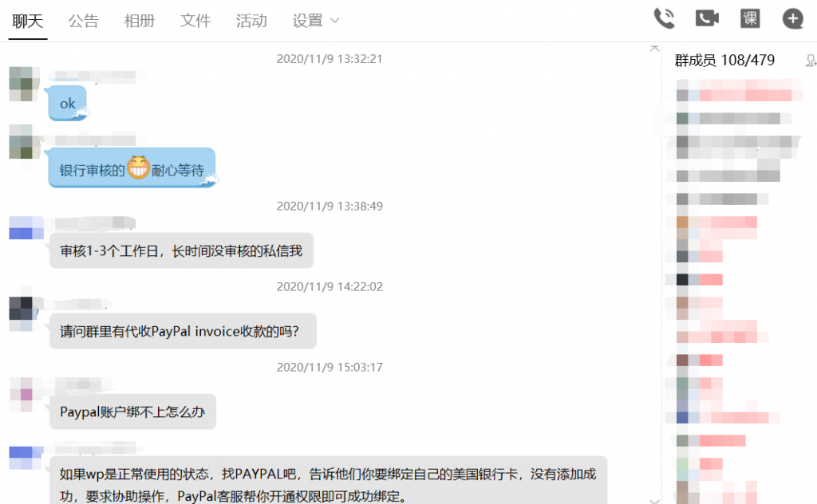Start a voice call with the phone icon
817x504 pixels.
coord(665,19)
